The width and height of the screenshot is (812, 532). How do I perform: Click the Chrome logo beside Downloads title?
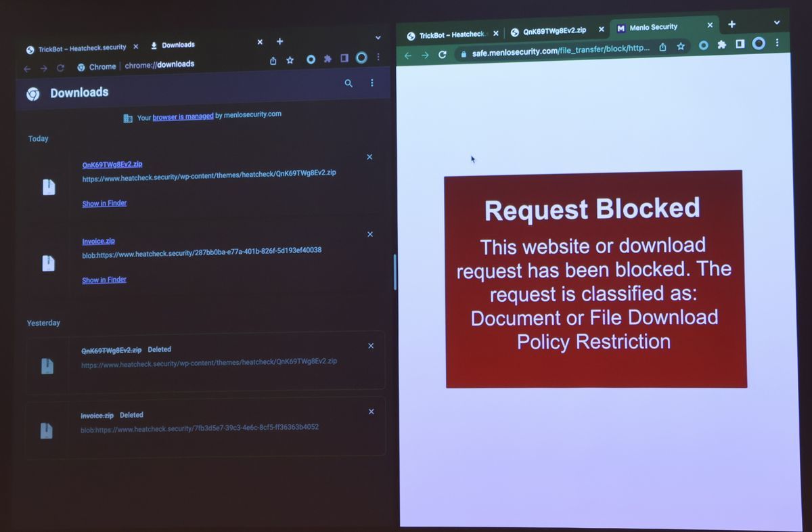[x=32, y=94]
